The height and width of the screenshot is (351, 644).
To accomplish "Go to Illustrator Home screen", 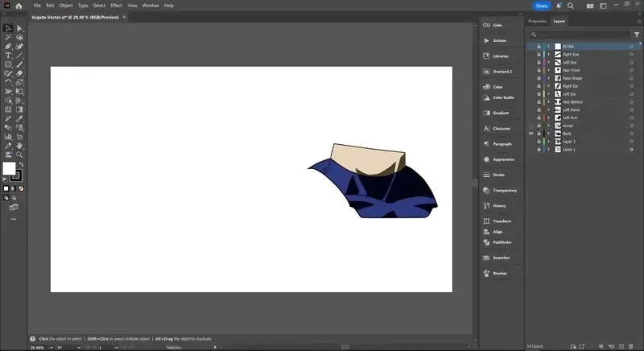I will tap(19, 6).
